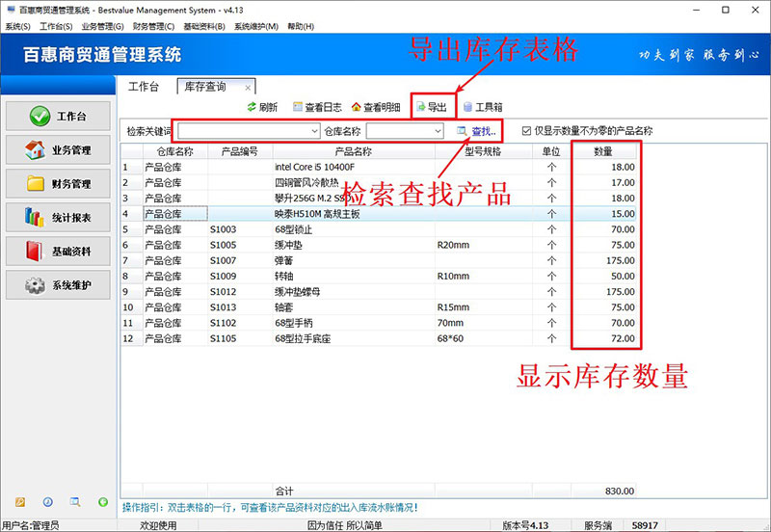The height and width of the screenshot is (532, 771).
Task: Select the 68型锁止 product cell
Action: [x=354, y=229]
